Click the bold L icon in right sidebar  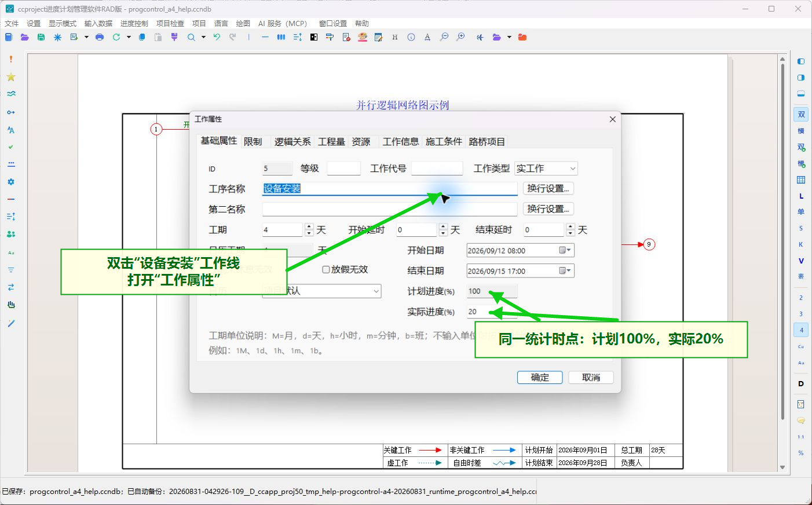801,196
